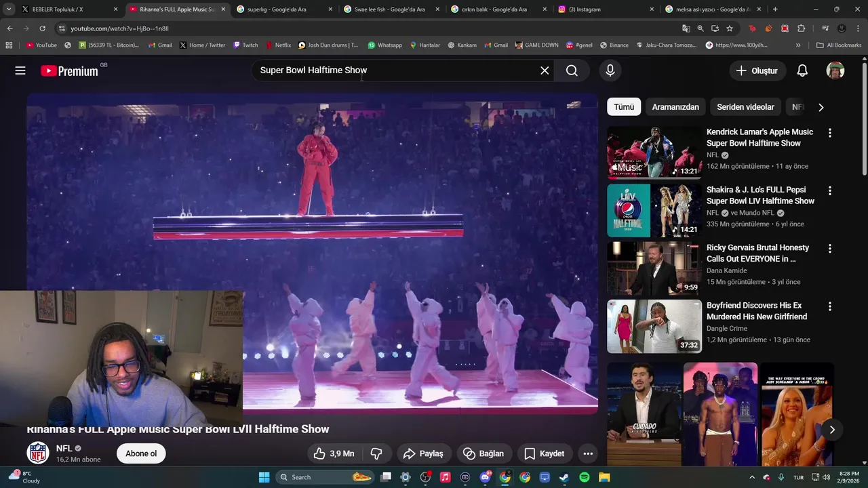The width and height of the screenshot is (868, 488).
Task: Click the Chrome address bar URL
Action: [x=119, y=28]
